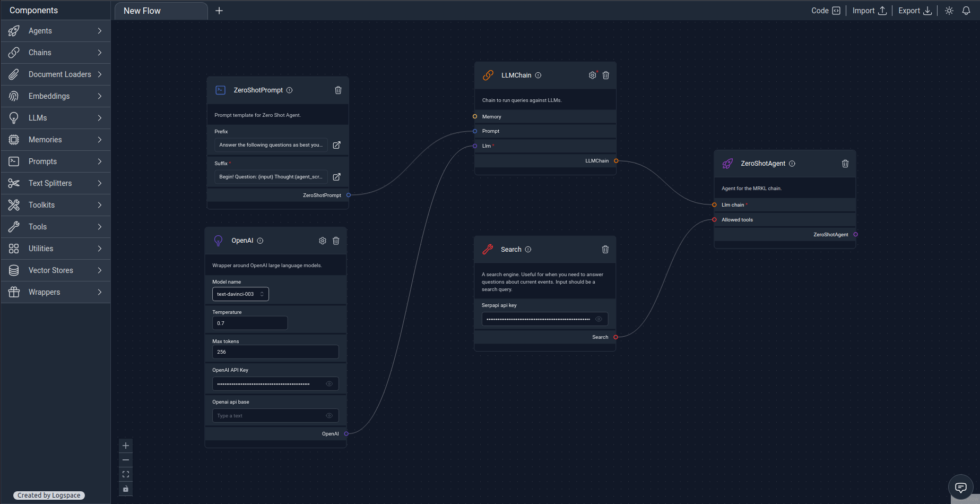Click the Max tokens input field
This screenshot has height=504, width=980.
275,352
